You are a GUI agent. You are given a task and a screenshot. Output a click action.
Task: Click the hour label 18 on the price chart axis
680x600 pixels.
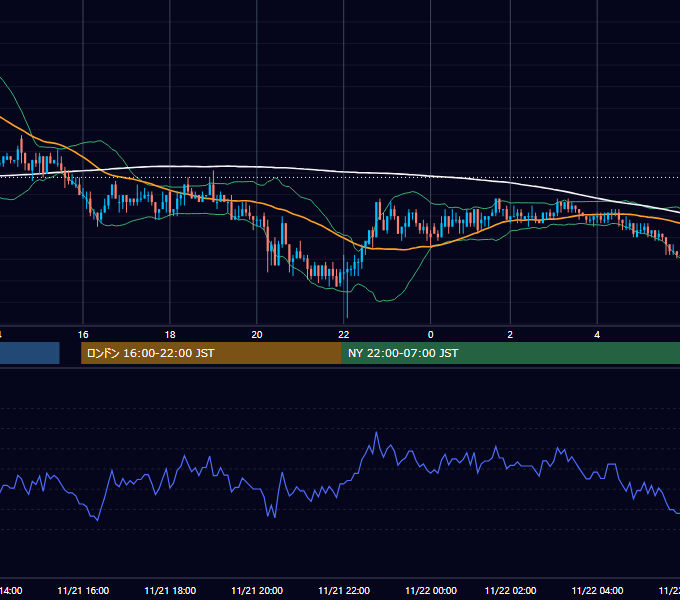tap(170, 335)
